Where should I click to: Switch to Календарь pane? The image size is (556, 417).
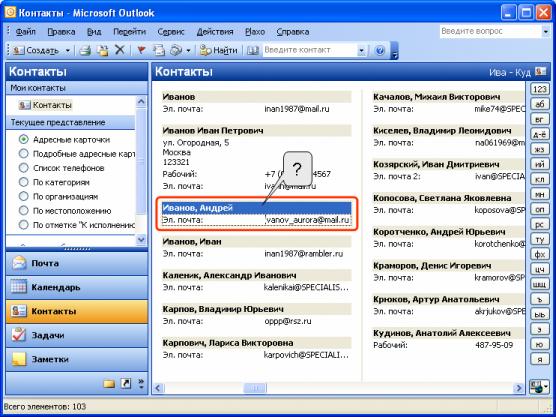point(77,287)
